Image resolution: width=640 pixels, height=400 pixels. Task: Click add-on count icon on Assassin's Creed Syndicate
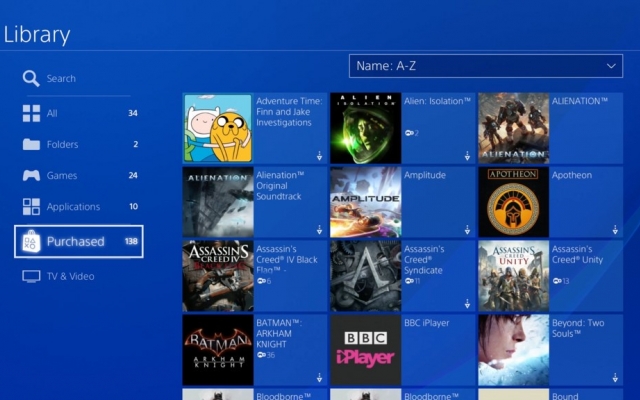pyautogui.click(x=409, y=281)
